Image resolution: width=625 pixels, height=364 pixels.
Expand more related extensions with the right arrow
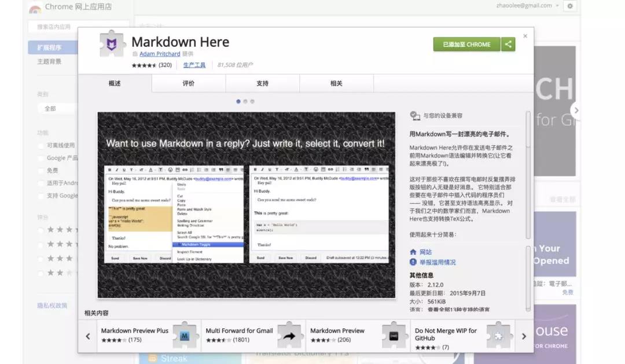pos(524,336)
